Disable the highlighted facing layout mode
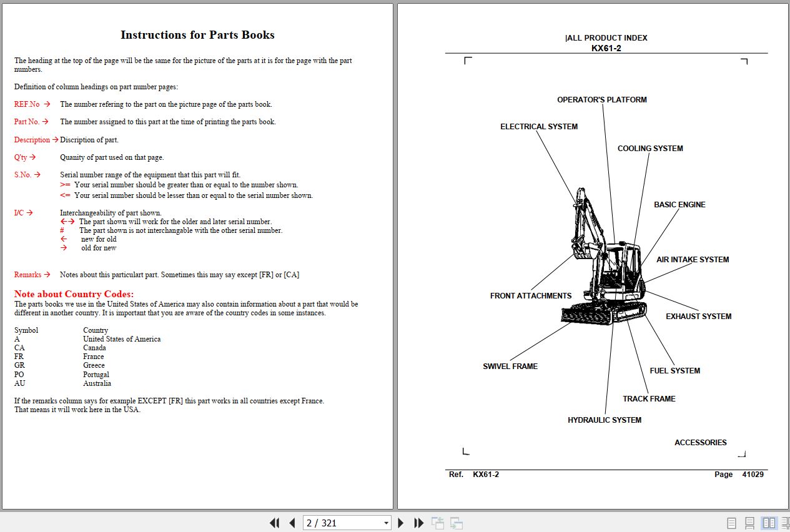Screen dimensions: 790x532 [x=769, y=523]
